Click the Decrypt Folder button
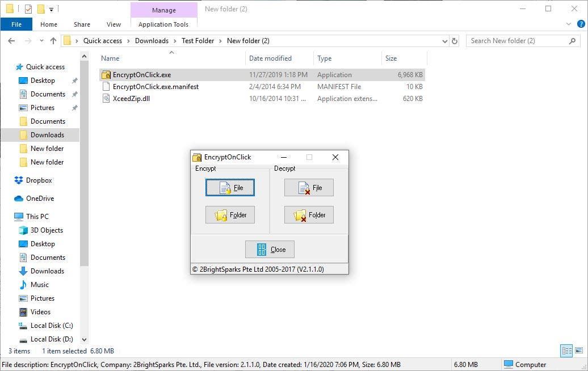 coord(309,215)
